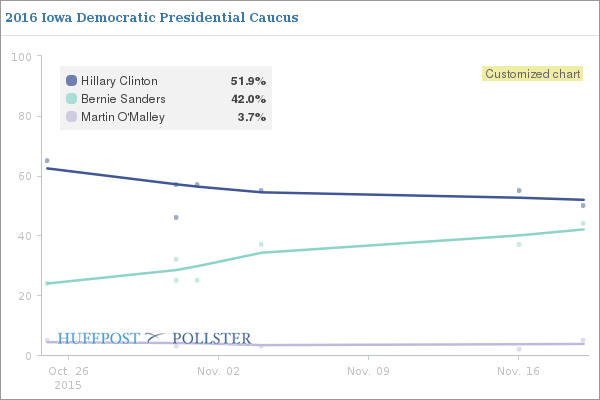Select Sanders' 42.0% legend value
Viewport: 600px width, 400px height.
click(248, 99)
